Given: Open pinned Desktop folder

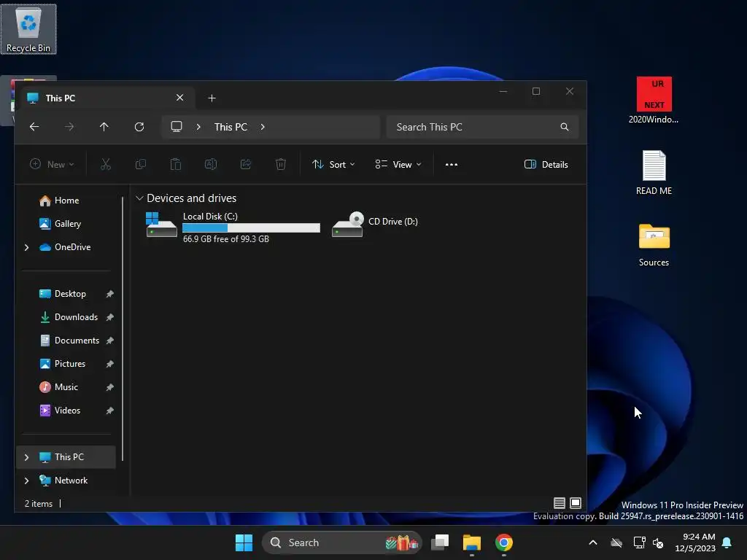Looking at the screenshot, I should pos(66,294).
